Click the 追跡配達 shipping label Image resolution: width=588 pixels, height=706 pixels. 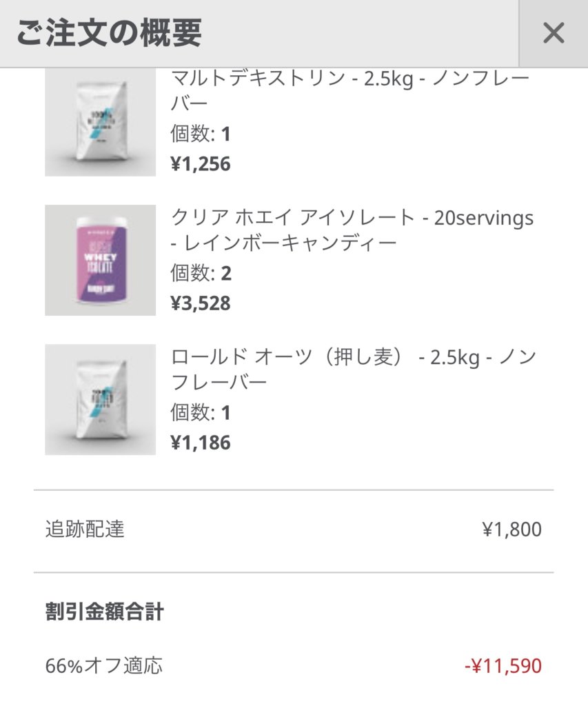click(x=85, y=529)
